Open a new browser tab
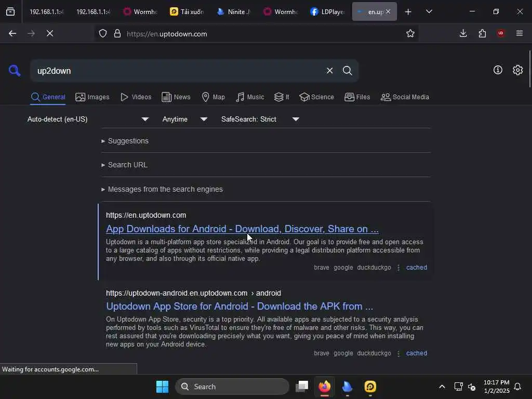 click(x=408, y=12)
